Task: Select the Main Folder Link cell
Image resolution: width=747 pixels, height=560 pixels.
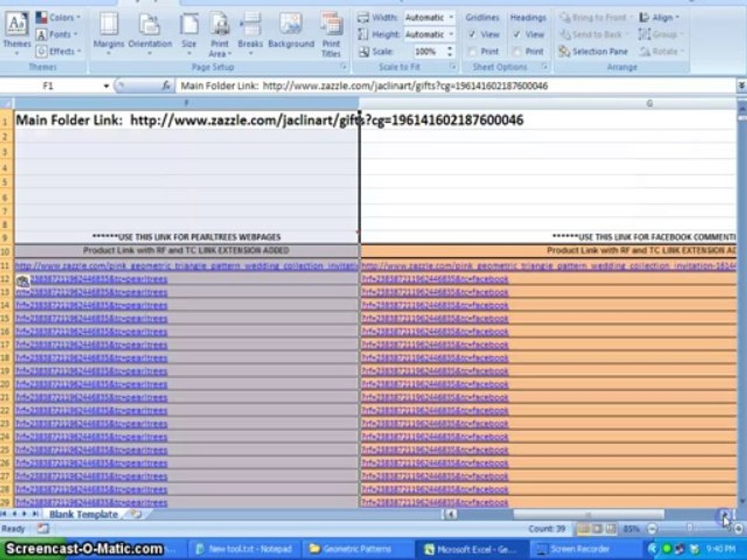Action: pos(187,120)
